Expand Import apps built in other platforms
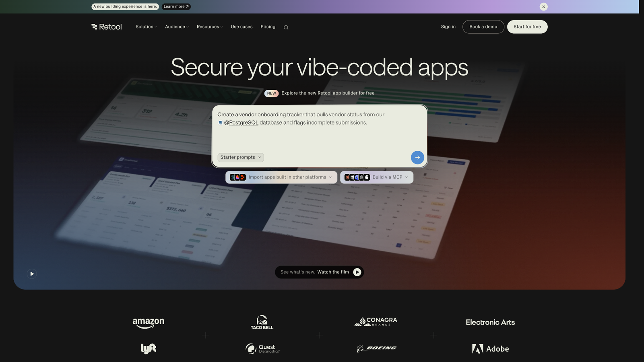The height and width of the screenshot is (362, 644). click(x=281, y=177)
